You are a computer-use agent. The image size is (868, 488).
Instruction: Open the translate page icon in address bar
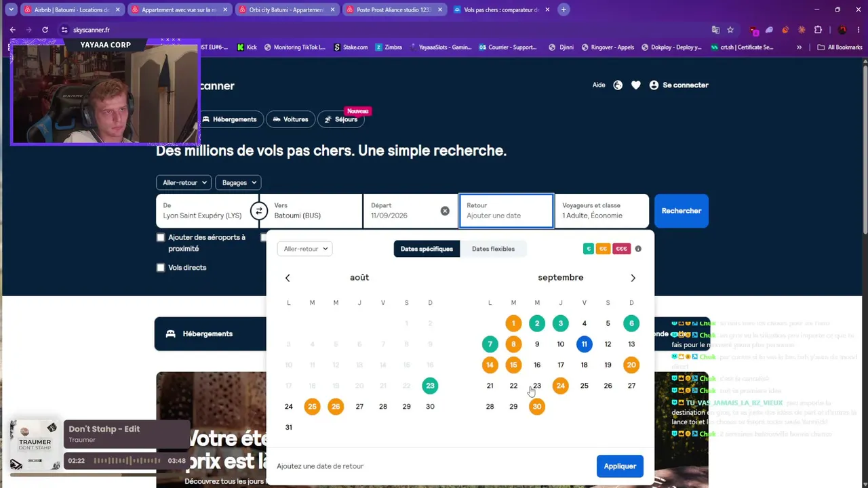click(715, 30)
